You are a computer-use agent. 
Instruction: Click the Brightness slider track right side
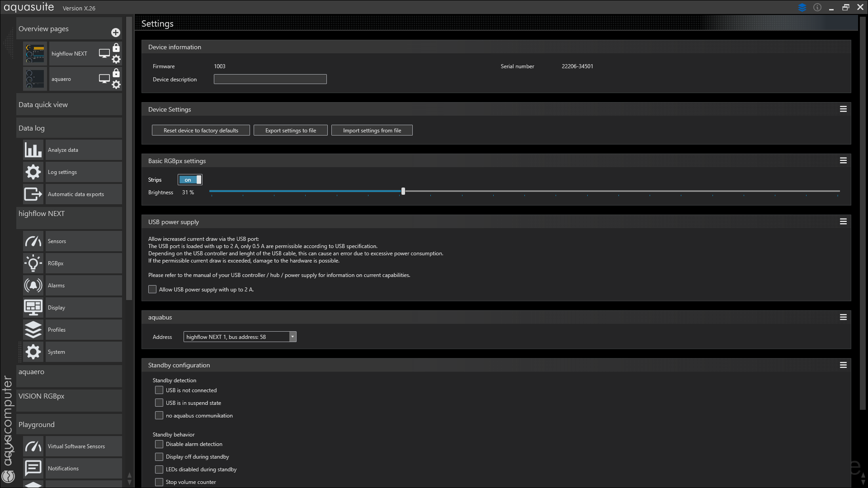pos(622,192)
